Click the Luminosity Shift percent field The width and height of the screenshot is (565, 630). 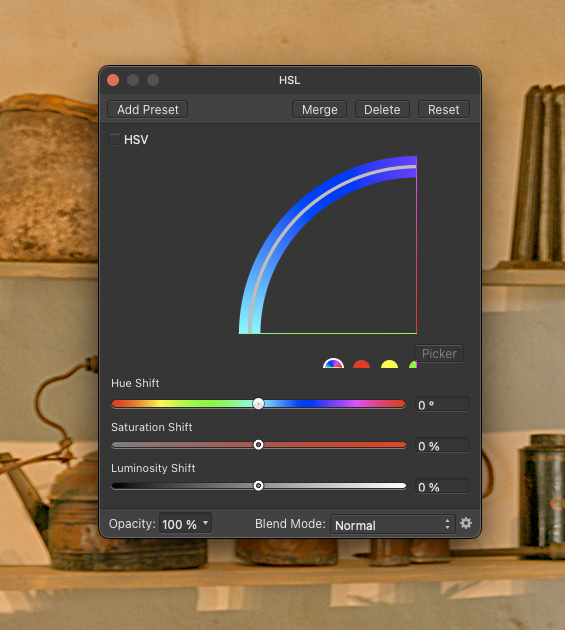442,486
